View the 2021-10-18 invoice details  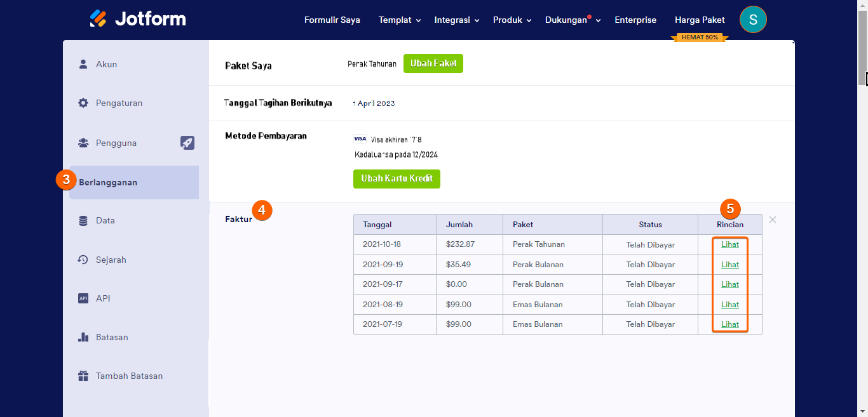coord(730,244)
